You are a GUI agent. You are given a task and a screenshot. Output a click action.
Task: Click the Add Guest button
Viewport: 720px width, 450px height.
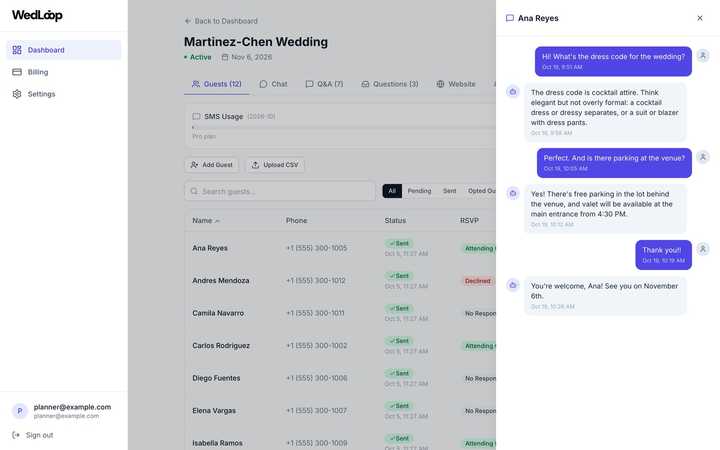tap(212, 165)
